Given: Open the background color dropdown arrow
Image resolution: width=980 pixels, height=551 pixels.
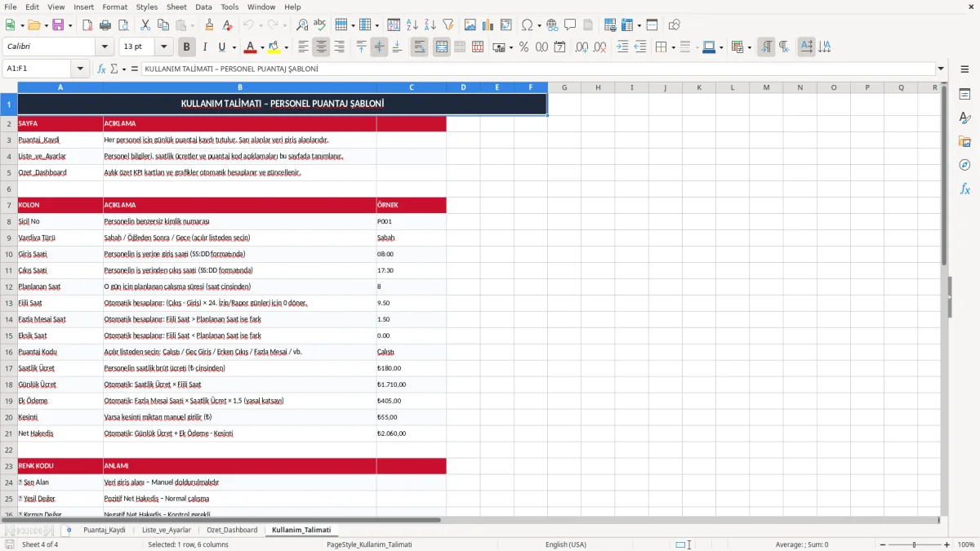Looking at the screenshot, I should tap(286, 47).
